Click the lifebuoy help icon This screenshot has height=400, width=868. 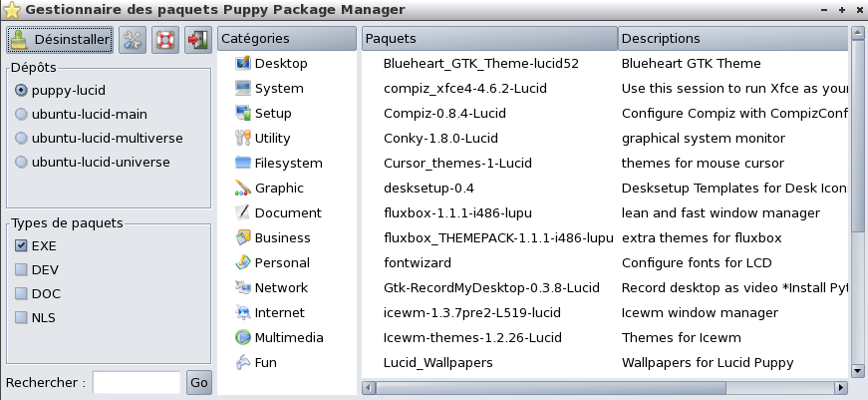[x=165, y=40]
